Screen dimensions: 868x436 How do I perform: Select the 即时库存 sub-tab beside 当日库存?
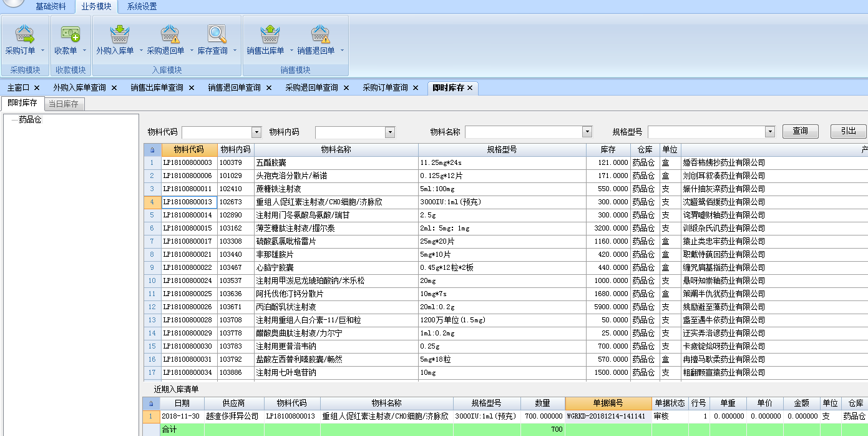(22, 103)
